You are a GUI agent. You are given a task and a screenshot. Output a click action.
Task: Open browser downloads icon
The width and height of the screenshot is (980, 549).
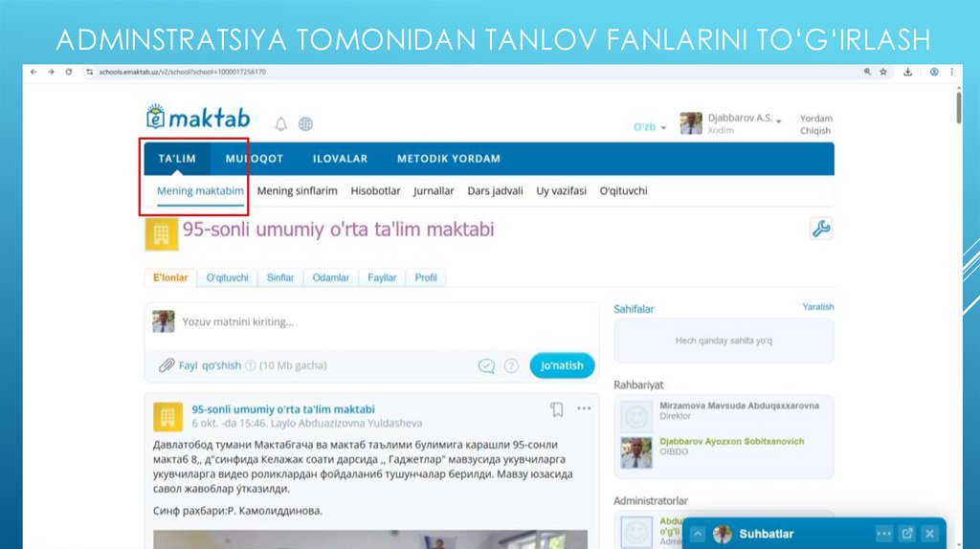[x=908, y=72]
